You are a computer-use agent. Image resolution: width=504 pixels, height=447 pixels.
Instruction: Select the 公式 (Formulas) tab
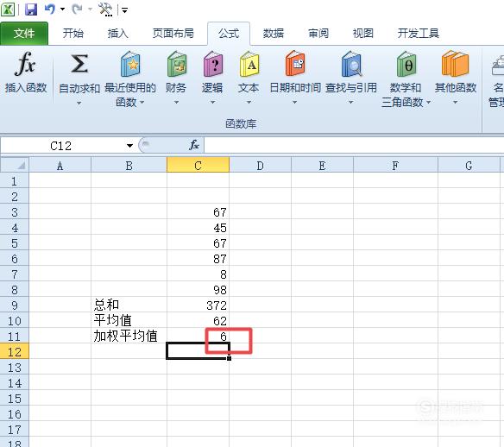pyautogui.click(x=229, y=33)
